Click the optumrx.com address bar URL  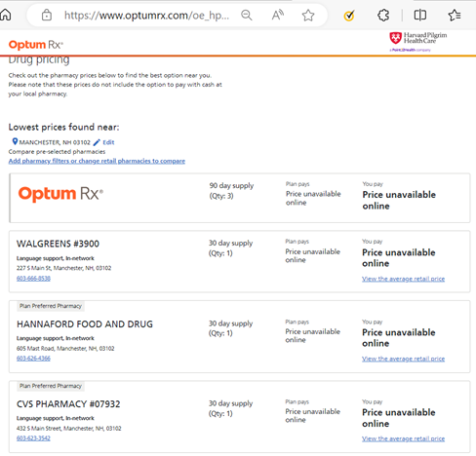146,15
